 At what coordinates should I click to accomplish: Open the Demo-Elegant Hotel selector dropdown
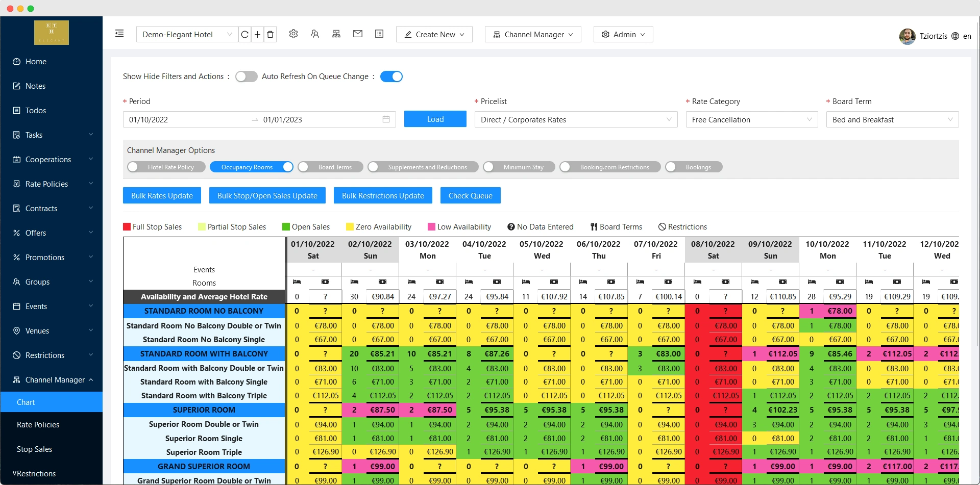coord(187,34)
